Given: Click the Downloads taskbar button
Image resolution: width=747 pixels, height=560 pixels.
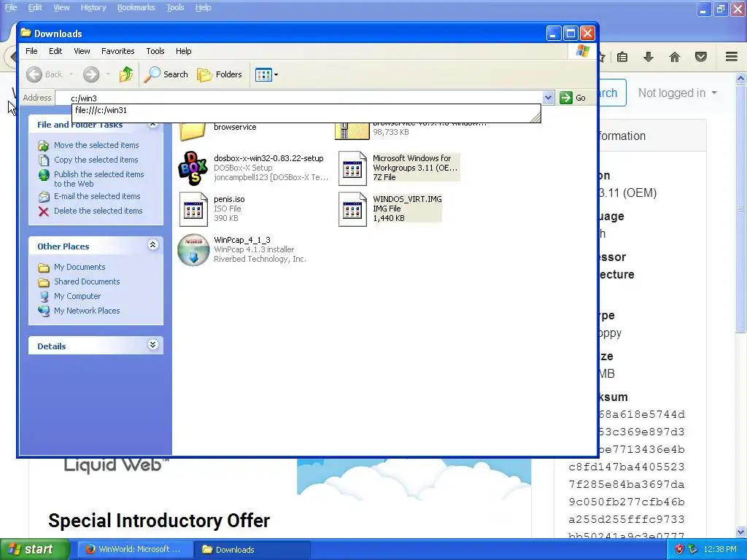Looking at the screenshot, I should [x=252, y=550].
